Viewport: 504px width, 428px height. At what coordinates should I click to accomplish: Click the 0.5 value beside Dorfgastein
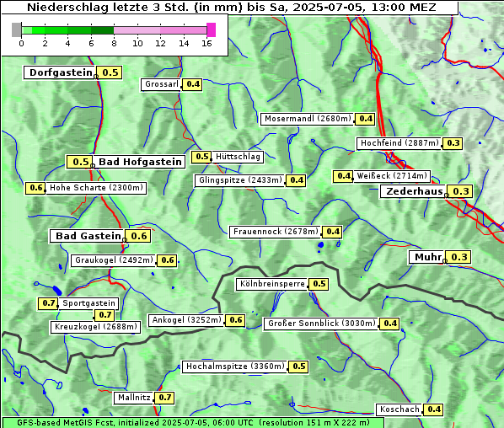coord(110,72)
